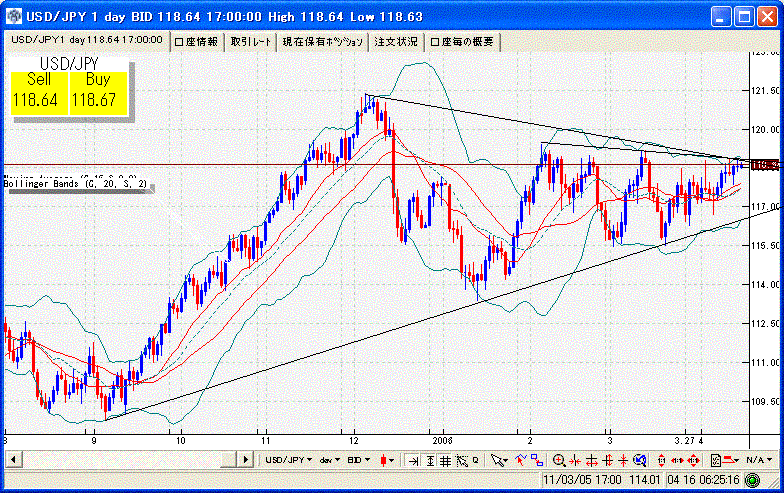Click the magnifier zoom-in icon
784x493 pixels.
tap(559, 460)
